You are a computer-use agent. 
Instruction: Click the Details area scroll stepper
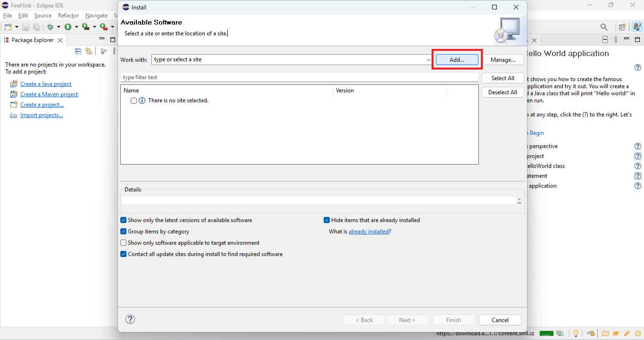point(519,201)
